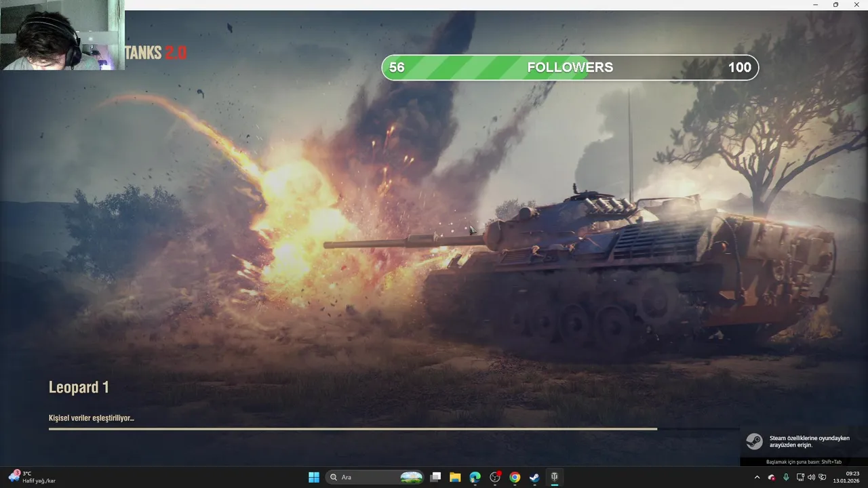
Task: Close the game window
Action: pyautogui.click(x=856, y=5)
